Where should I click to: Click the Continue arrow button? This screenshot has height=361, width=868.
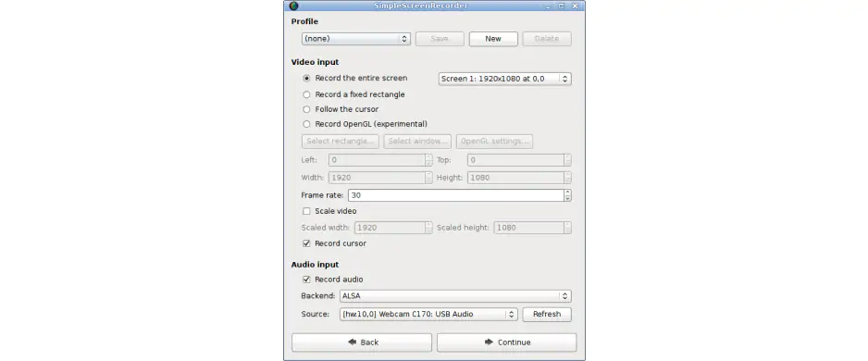[506, 342]
